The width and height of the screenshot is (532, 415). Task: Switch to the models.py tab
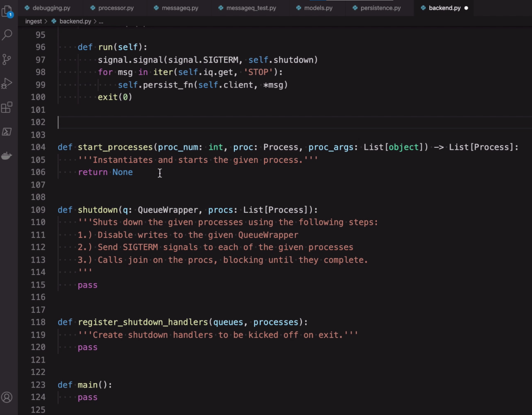(314, 8)
